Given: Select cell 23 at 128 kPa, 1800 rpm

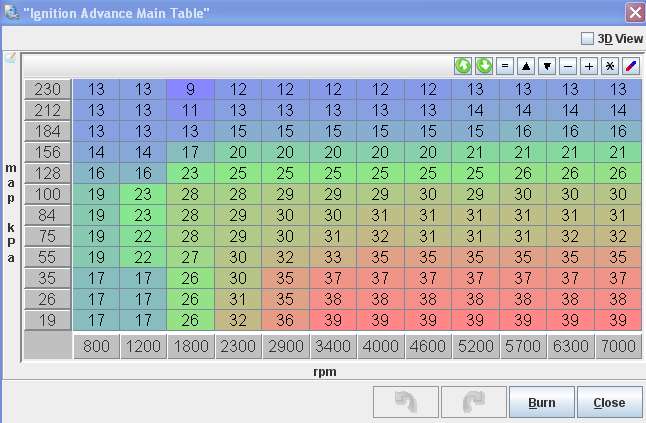Looking at the screenshot, I should coord(190,173).
